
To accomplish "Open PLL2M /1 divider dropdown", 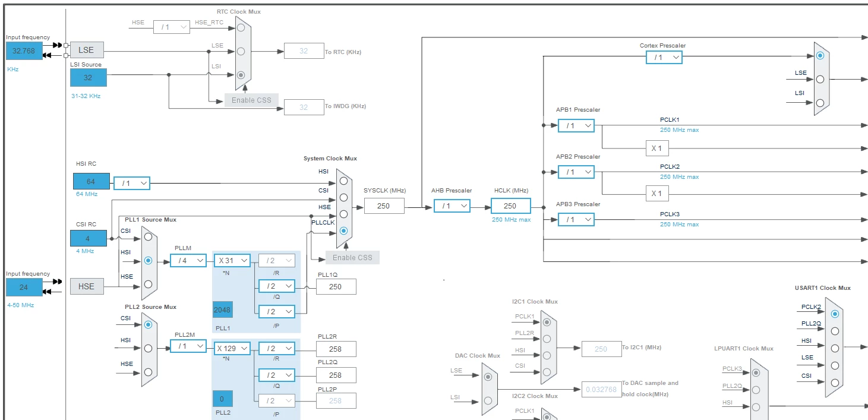I will coord(188,346).
